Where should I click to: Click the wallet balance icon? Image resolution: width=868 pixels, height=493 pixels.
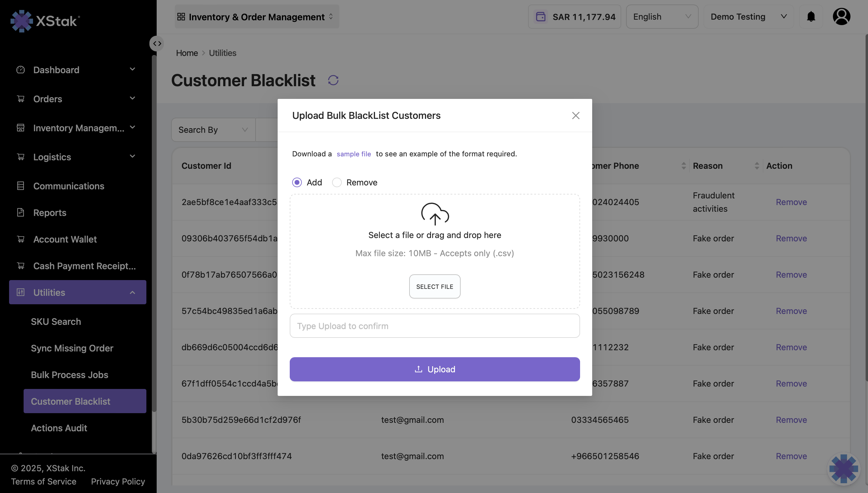(x=541, y=17)
